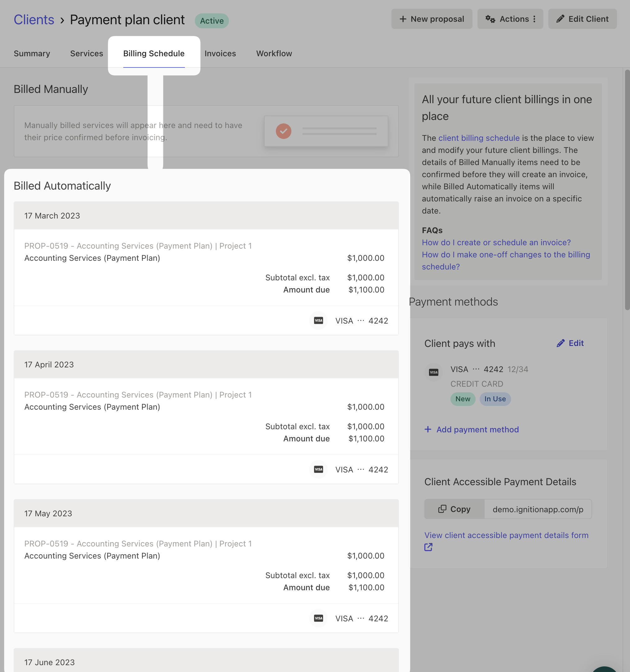Open the Actions vertical dots menu
Image resolution: width=630 pixels, height=672 pixels.
click(x=534, y=19)
